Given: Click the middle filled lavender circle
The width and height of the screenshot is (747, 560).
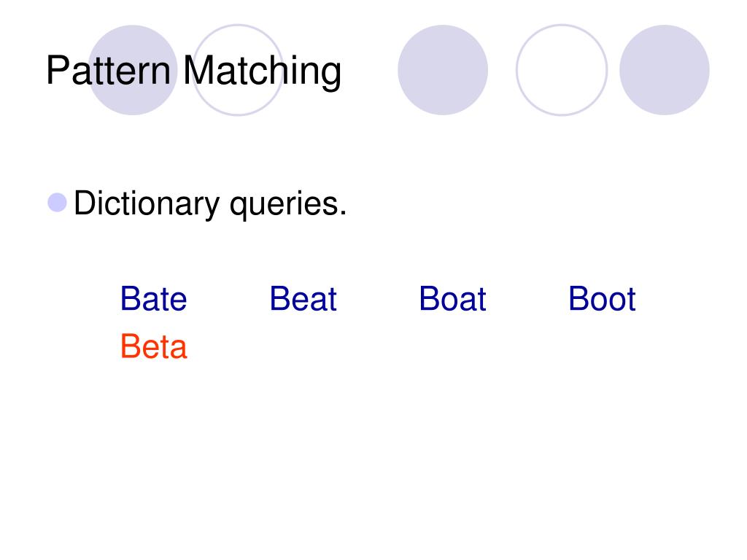Looking at the screenshot, I should (x=443, y=69).
